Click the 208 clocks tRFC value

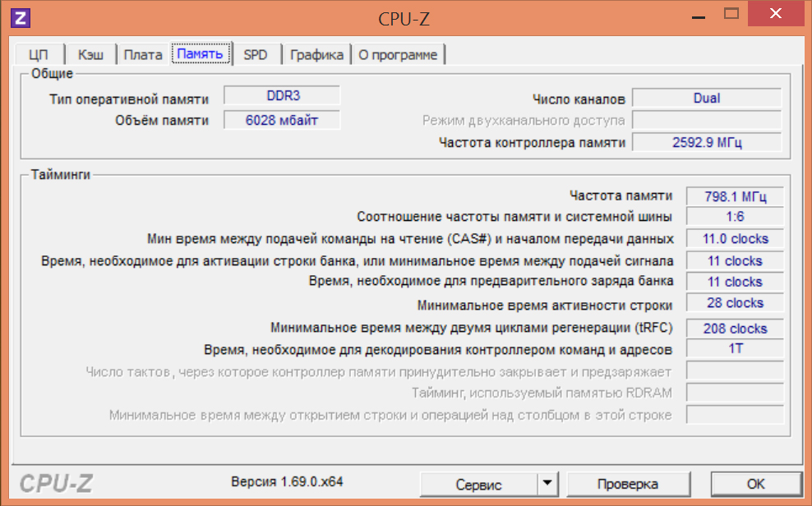pyautogui.click(x=735, y=329)
